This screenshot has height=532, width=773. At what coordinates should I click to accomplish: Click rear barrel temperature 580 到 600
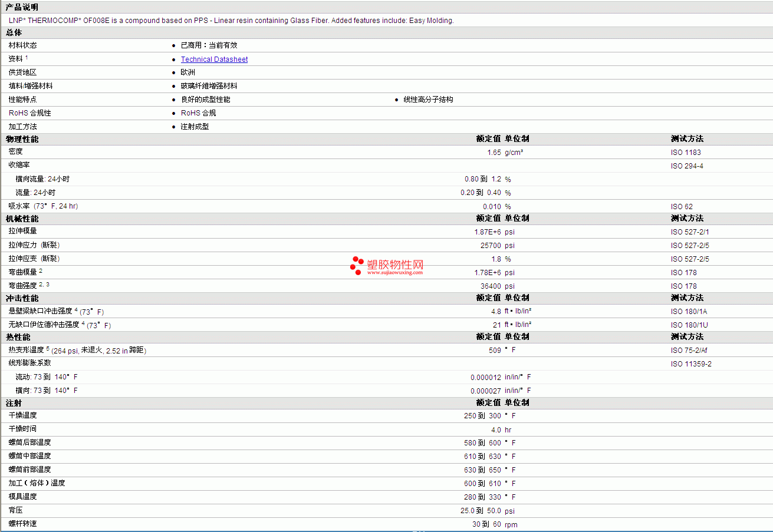click(482, 443)
